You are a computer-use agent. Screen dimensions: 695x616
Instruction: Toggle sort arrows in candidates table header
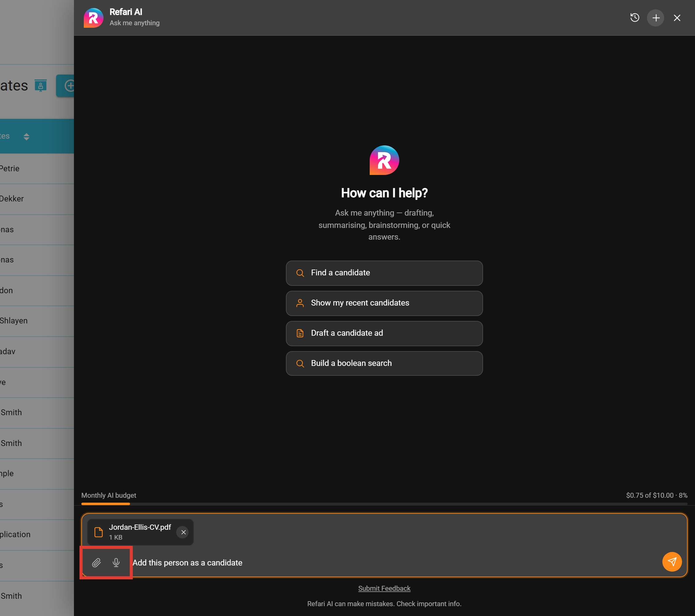[x=26, y=137]
